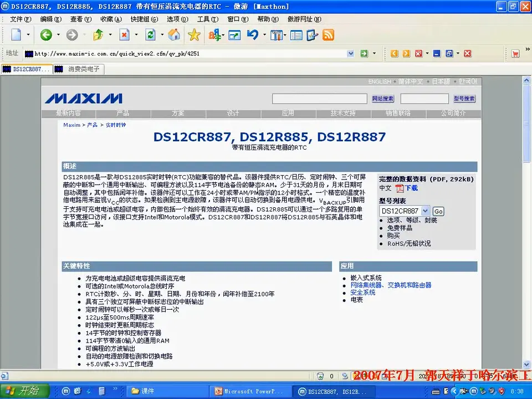Click the Maxim logo
The image size is (532, 399).
(84, 99)
